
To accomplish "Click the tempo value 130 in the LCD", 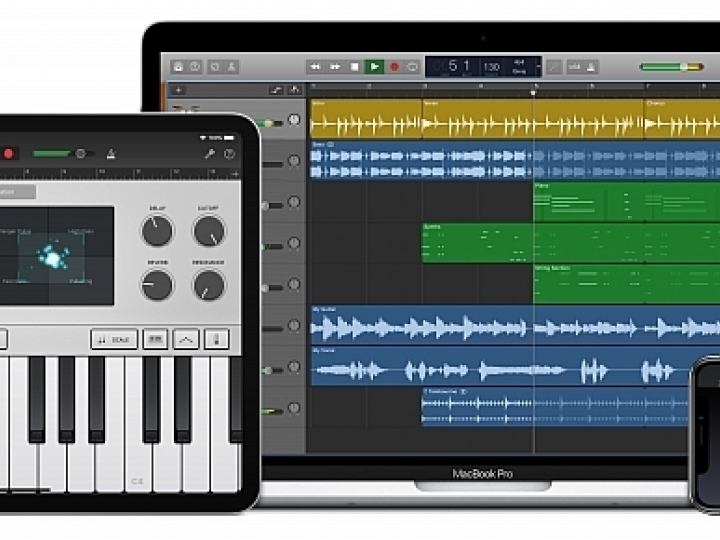I will click(x=491, y=67).
